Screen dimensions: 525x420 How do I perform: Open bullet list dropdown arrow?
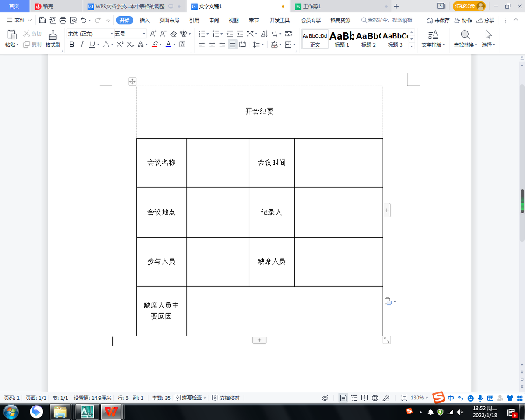208,34
